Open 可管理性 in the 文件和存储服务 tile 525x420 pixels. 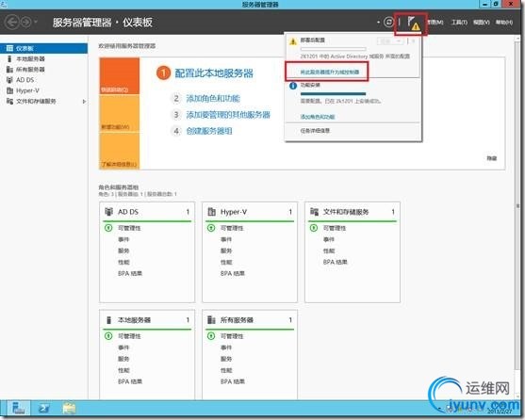click(335, 228)
